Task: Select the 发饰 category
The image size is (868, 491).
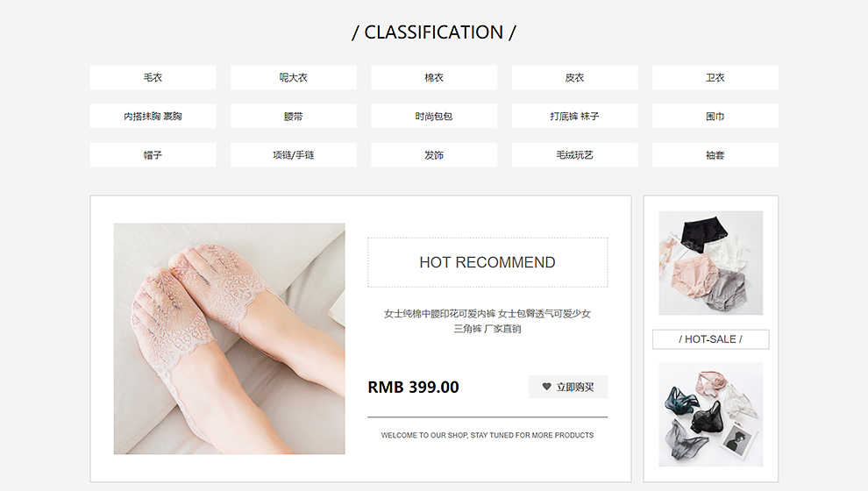Action: (x=434, y=155)
